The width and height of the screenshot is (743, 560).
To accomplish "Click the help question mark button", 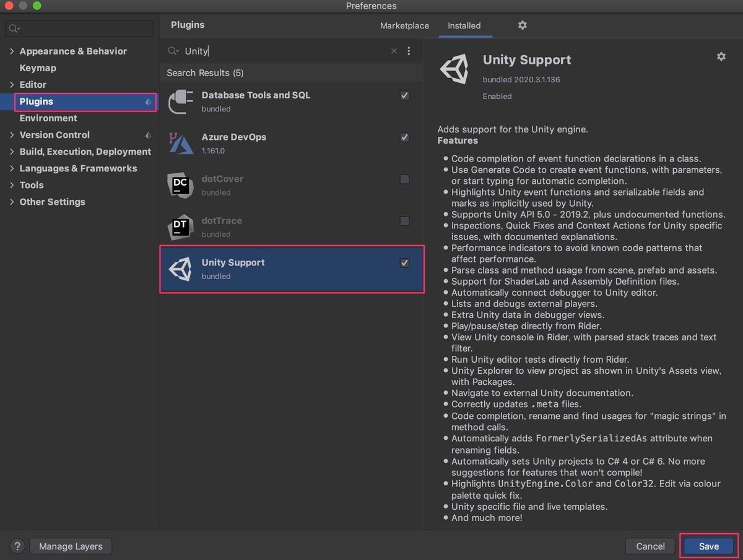I will (17, 546).
